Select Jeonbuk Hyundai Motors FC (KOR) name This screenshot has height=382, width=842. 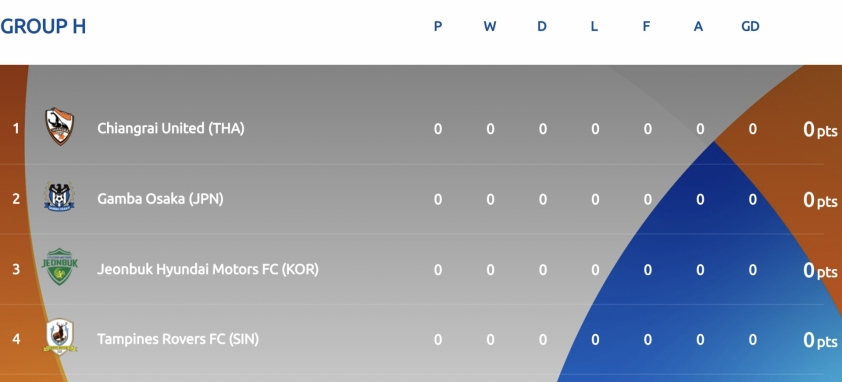pos(208,269)
